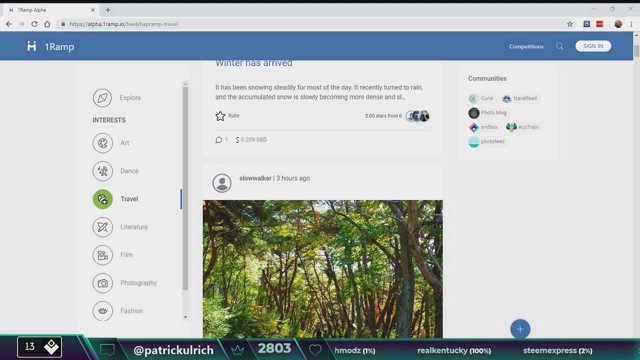Viewport: 640px width, 360px height.
Task: Select the Literature pen icon
Action: click(102, 227)
